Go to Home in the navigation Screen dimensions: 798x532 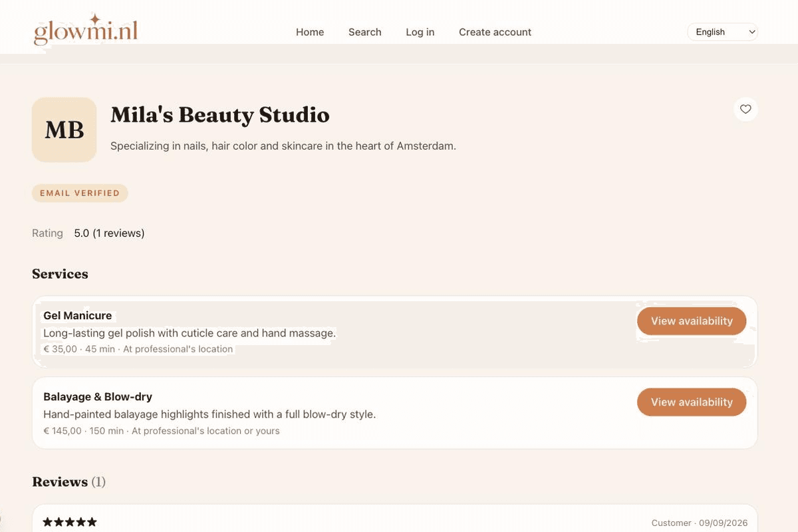[310, 32]
